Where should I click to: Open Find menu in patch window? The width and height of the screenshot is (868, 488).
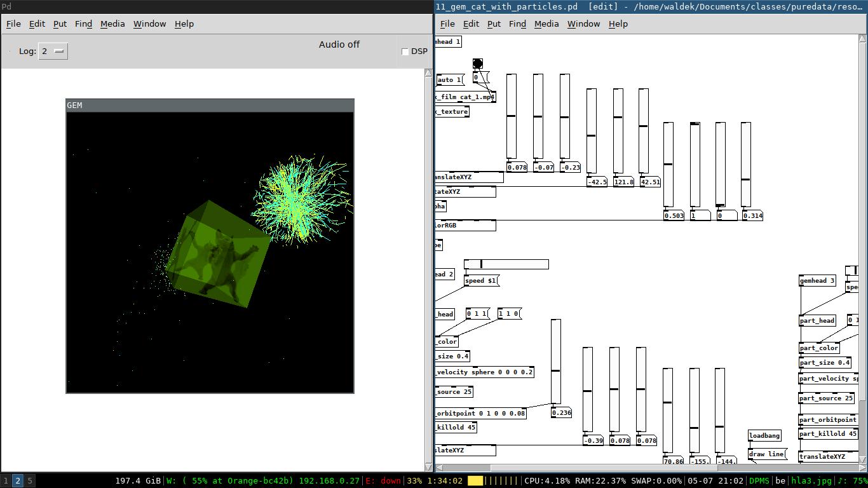click(x=517, y=24)
